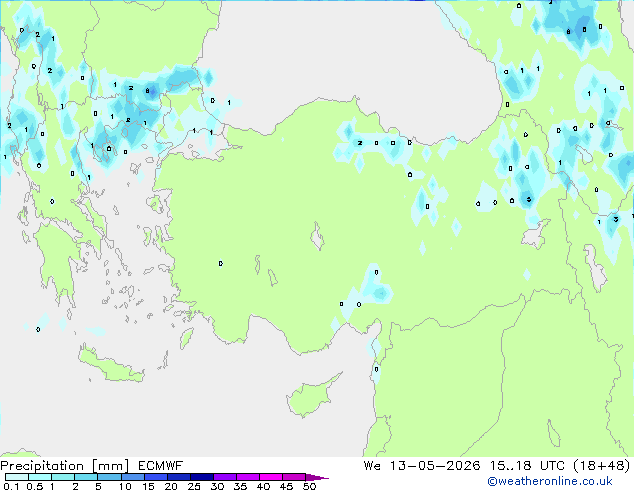This screenshot has height=490, width=634.
Task: Click the legend label "20"
Action: 171,486
